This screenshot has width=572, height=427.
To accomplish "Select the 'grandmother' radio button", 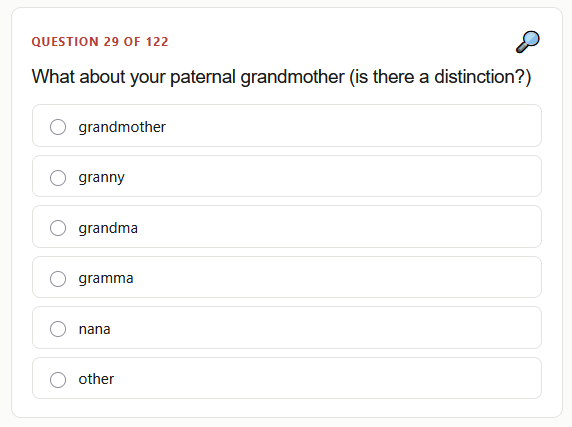I will (x=58, y=127).
